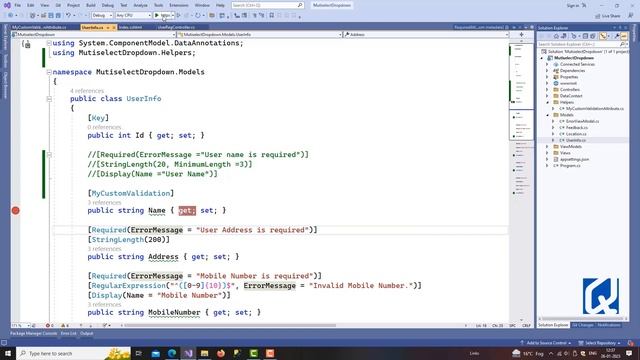640x360 pixels.
Task: Click the Undo icon in the toolbar
Action: (x=68, y=15)
